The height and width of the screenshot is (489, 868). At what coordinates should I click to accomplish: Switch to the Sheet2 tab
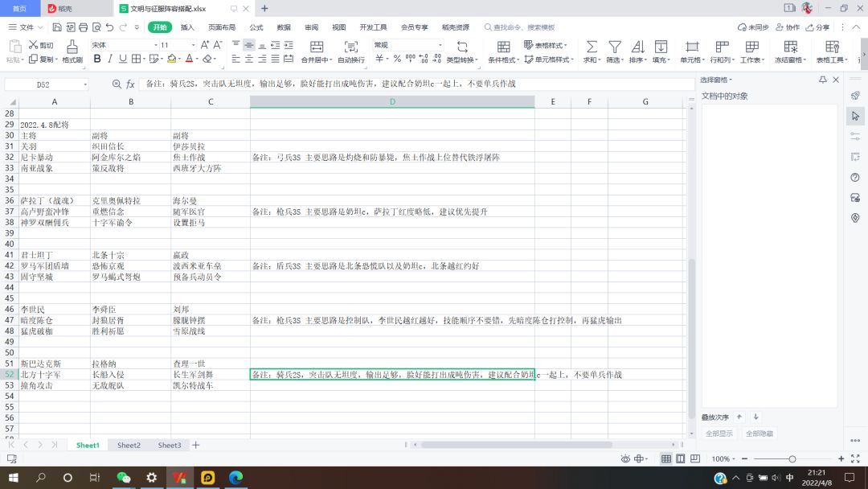coord(129,445)
